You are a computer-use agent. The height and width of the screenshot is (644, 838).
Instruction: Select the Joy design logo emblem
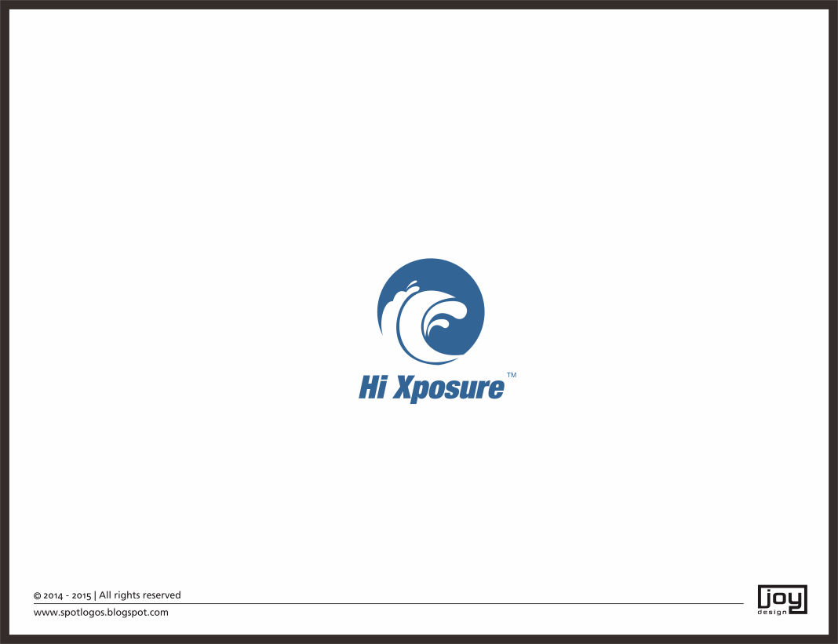point(782,598)
